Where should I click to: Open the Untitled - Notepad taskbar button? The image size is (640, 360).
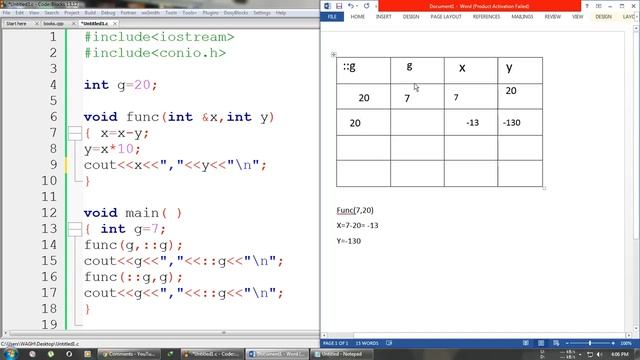coord(341,354)
